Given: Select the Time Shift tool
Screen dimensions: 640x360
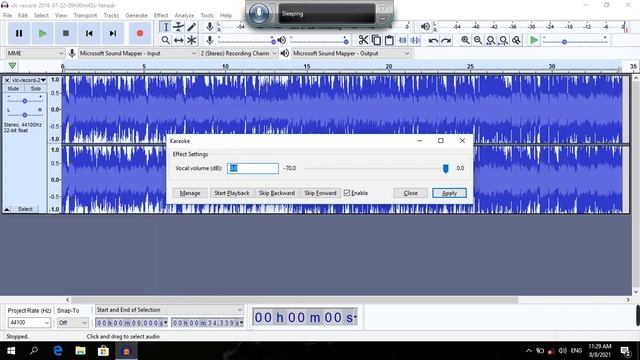Looking at the screenshot, I should point(178,40).
